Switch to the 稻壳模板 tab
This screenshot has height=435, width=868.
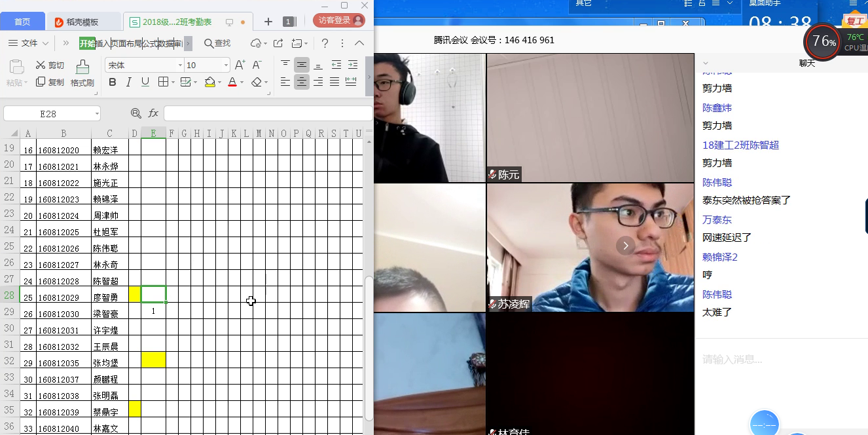[82, 22]
